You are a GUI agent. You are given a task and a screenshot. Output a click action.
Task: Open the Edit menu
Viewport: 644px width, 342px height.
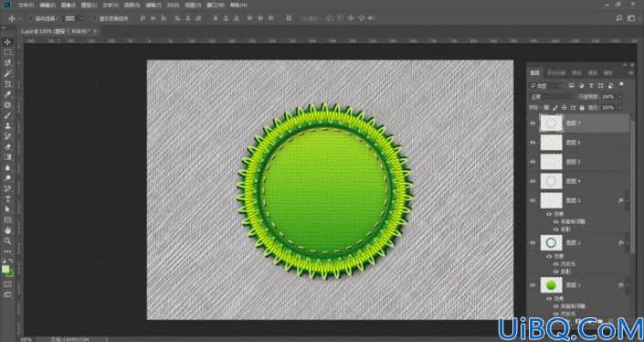tap(48, 5)
